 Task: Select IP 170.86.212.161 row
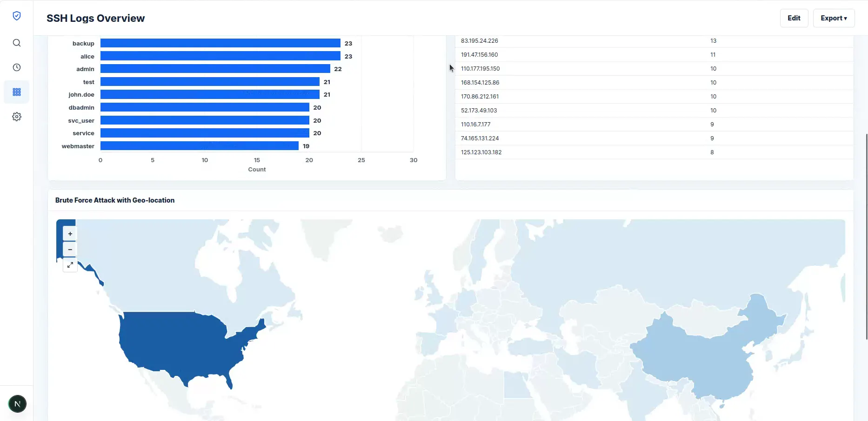(x=654, y=97)
